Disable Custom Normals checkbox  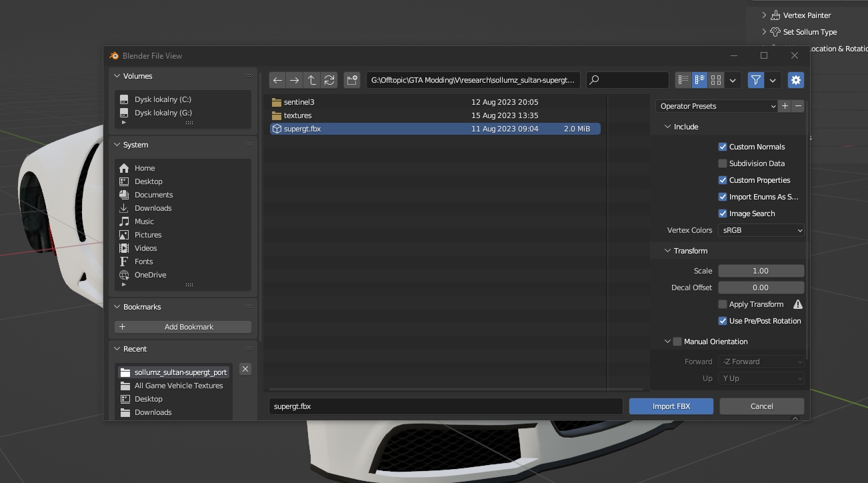click(723, 147)
